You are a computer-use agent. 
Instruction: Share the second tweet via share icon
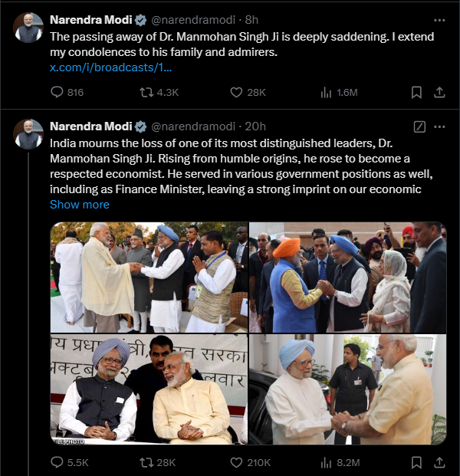point(439,462)
